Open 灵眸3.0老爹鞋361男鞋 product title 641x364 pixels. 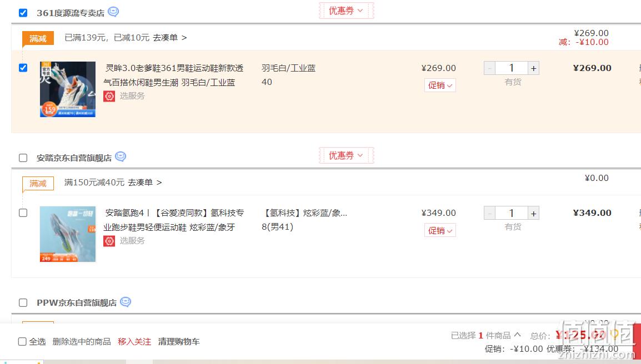tap(173, 75)
